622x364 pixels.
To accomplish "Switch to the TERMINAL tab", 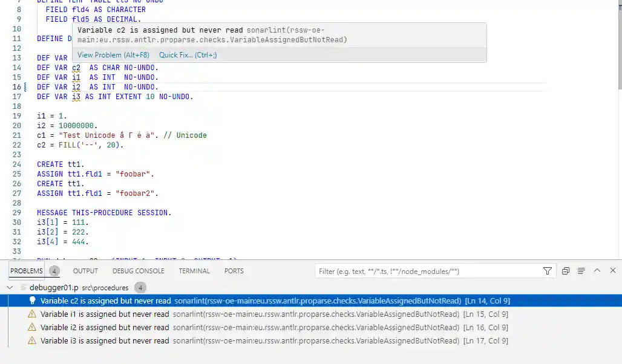I will pos(194,271).
